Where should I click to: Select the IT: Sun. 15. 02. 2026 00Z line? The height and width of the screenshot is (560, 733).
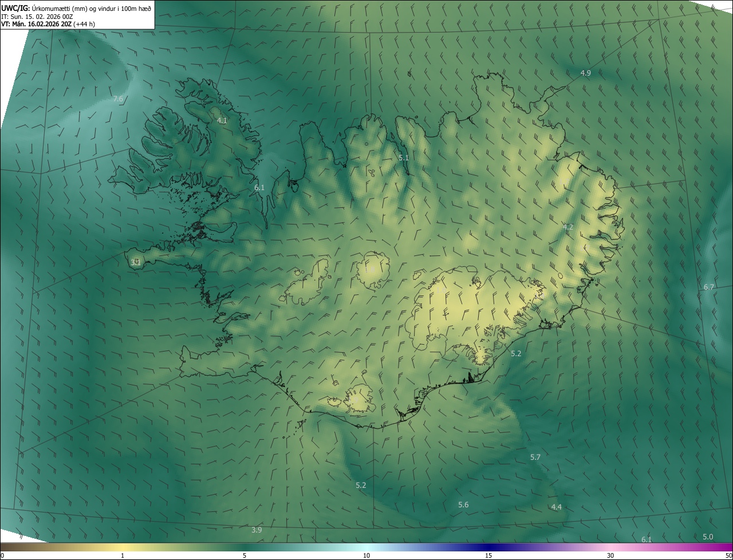pos(37,17)
